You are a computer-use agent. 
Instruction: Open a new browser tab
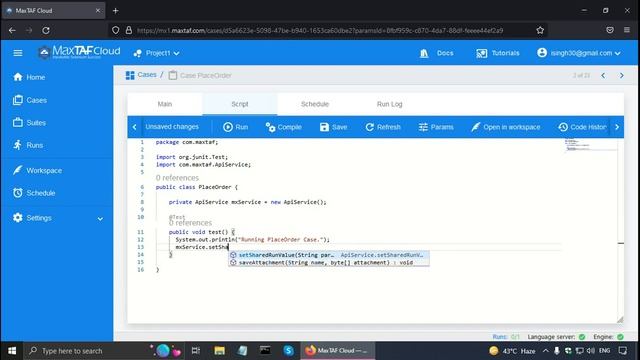tap(116, 11)
